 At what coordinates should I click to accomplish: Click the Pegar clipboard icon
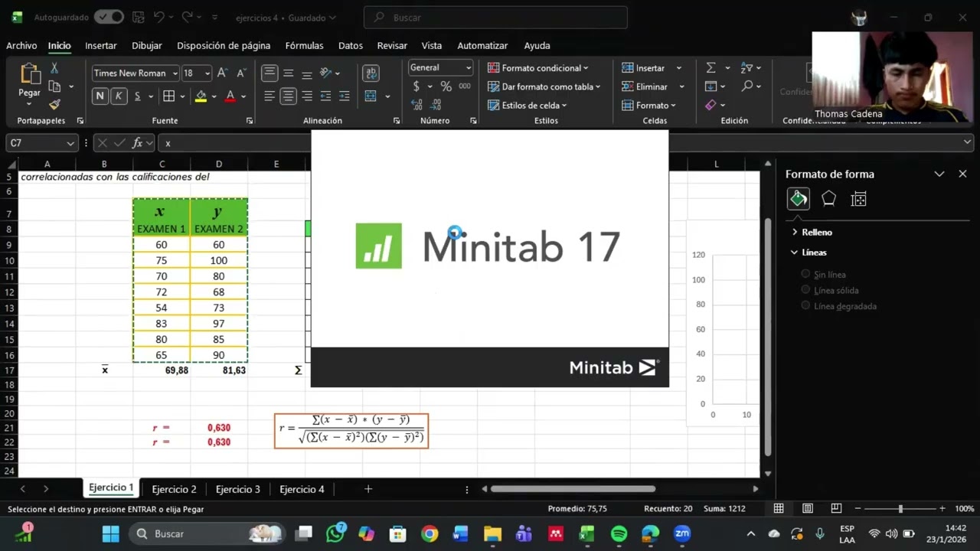click(x=30, y=73)
